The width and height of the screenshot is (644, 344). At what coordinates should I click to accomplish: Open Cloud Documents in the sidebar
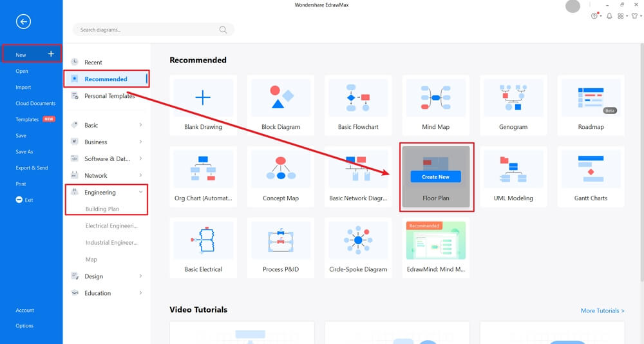(35, 103)
